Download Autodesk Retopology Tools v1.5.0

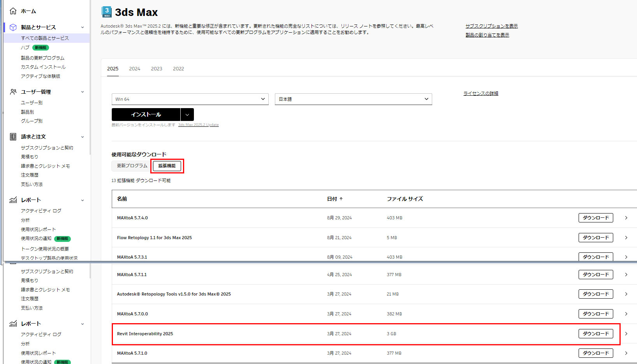596,294
